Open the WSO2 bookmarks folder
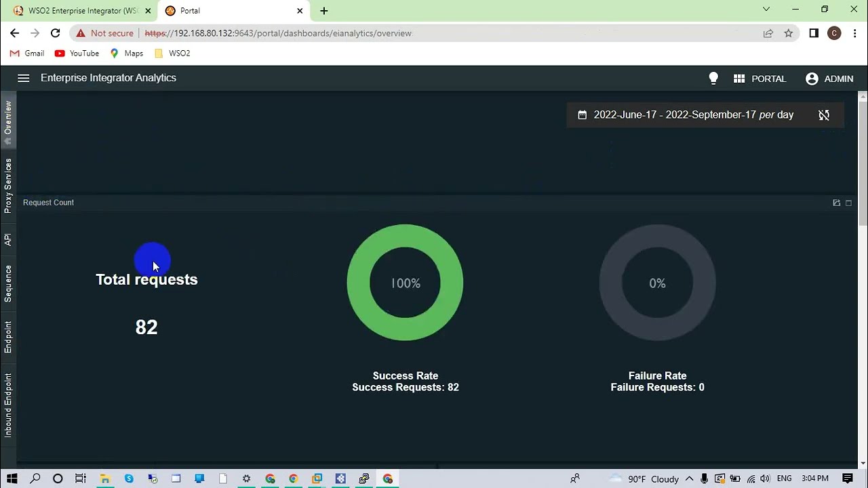This screenshot has height=488, width=868. coord(172,54)
